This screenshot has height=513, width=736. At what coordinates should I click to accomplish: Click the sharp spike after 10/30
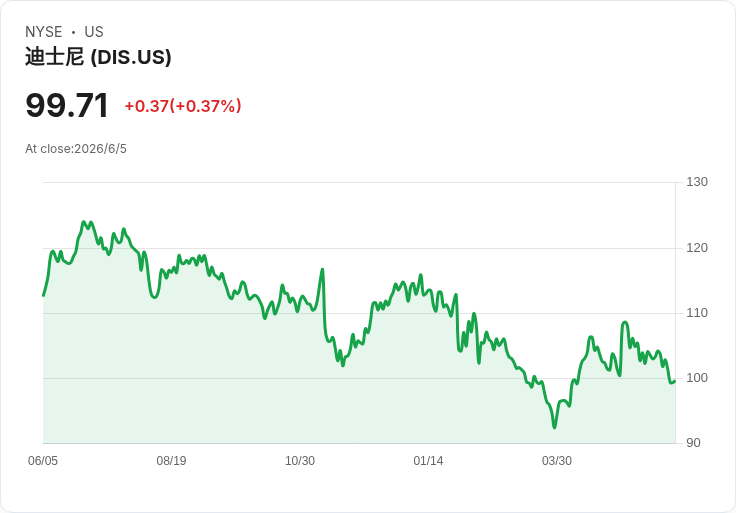[322, 269]
